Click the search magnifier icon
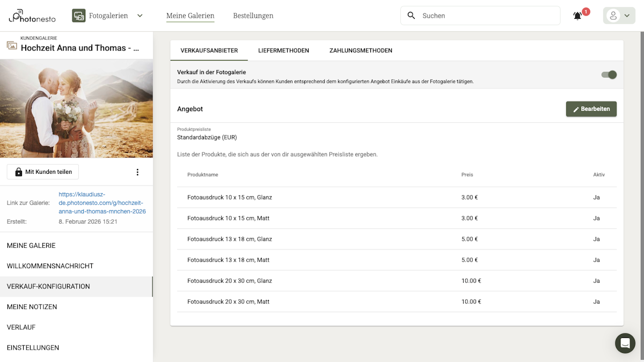 [411, 16]
